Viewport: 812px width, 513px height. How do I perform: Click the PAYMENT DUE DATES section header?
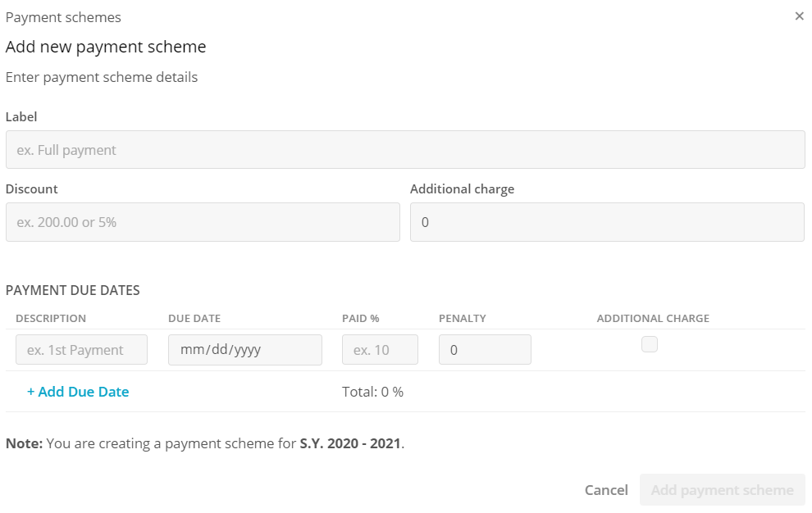pyautogui.click(x=73, y=290)
